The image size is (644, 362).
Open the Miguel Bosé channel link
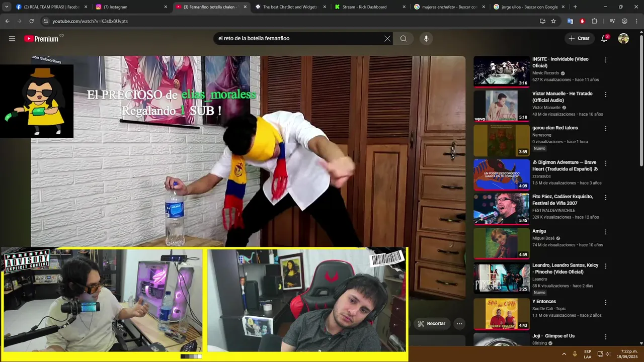coord(543,238)
